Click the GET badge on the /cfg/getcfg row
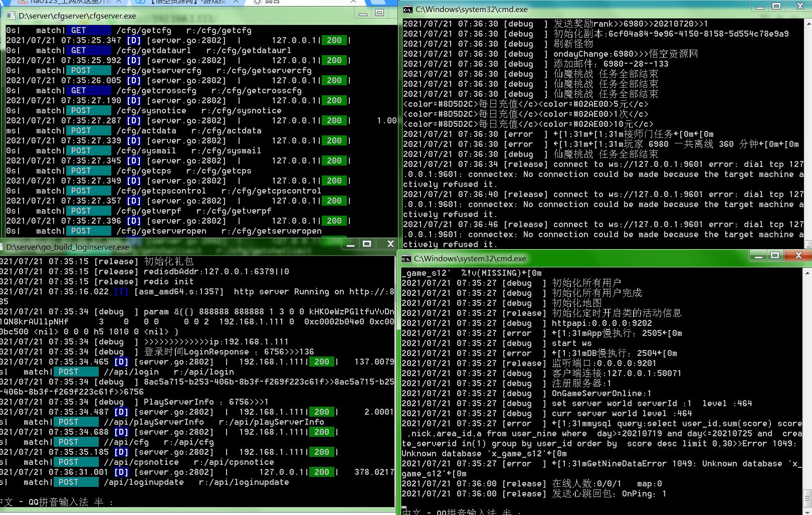This screenshot has width=812, height=515. (88, 31)
